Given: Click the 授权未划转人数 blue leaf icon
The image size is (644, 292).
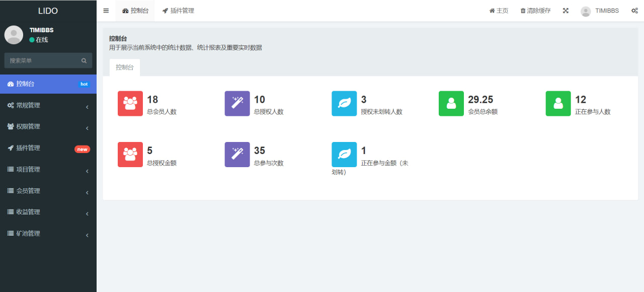Looking at the screenshot, I should [344, 103].
